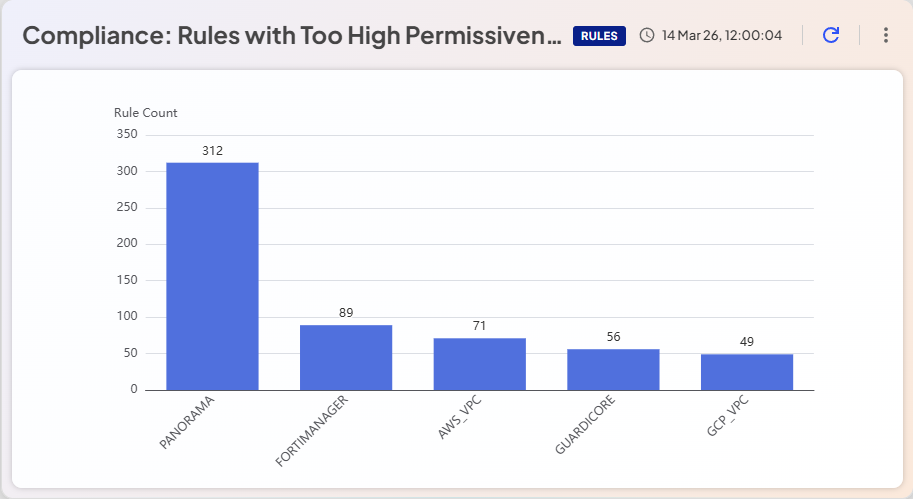This screenshot has height=499, width=913.
Task: Click the RULES badge
Action: pyautogui.click(x=599, y=36)
